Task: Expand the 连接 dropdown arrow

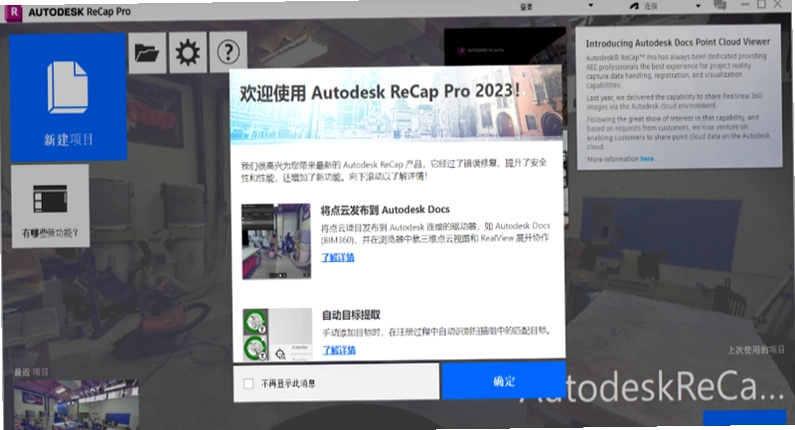Action: tap(698, 6)
